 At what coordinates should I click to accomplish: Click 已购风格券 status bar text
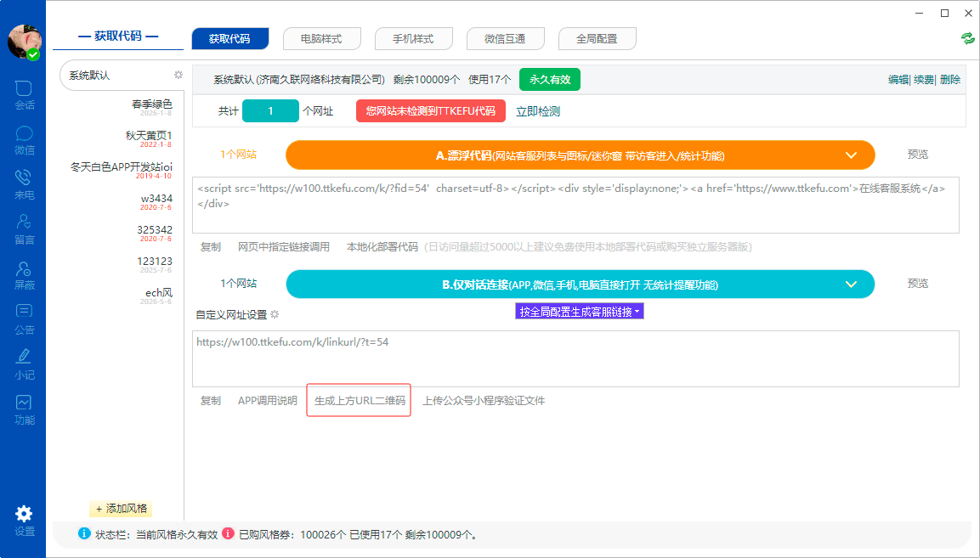click(x=358, y=535)
